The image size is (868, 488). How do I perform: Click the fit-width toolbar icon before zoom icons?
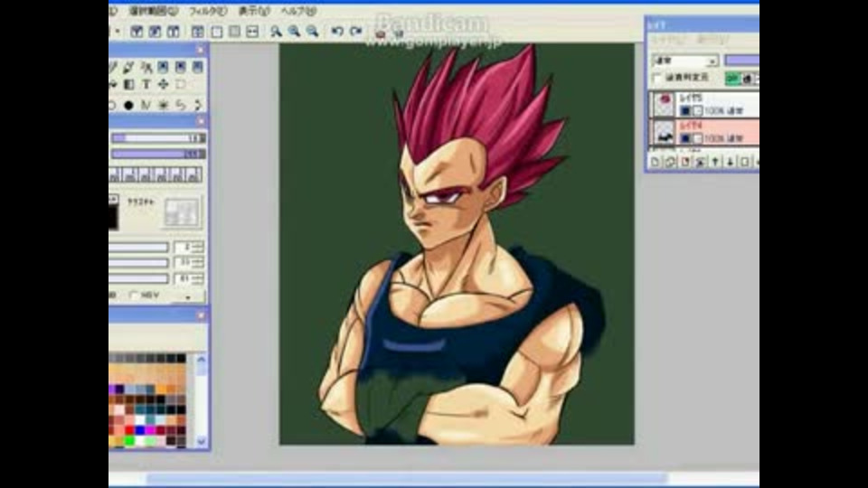252,32
